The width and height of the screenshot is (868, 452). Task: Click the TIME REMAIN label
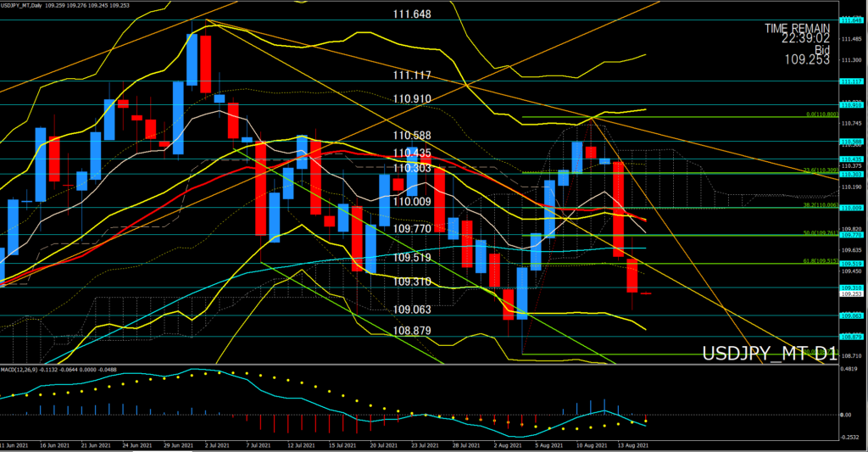pos(797,28)
